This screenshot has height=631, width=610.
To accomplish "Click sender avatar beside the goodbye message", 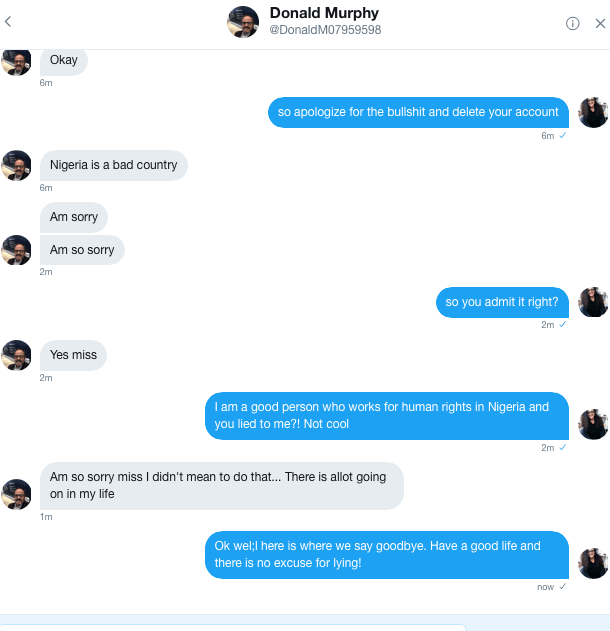I will click(593, 563).
